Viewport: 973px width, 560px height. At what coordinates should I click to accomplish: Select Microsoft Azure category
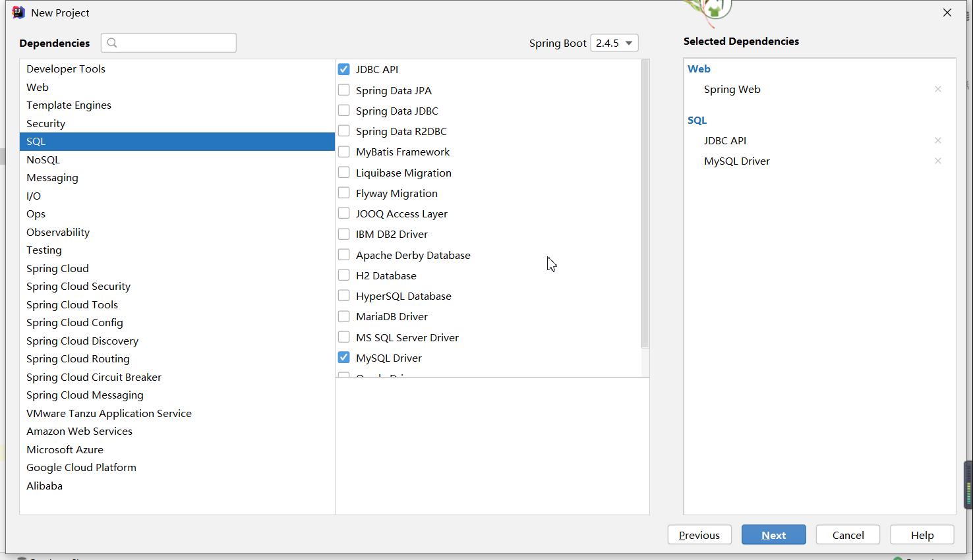pyautogui.click(x=177, y=449)
